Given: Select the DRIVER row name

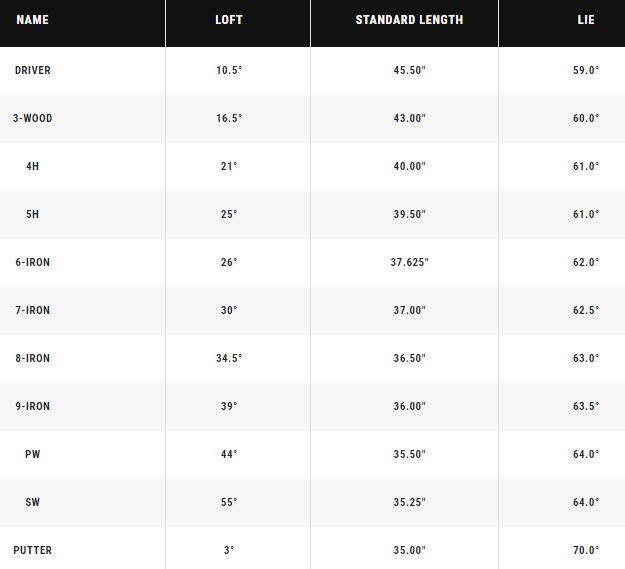Looking at the screenshot, I should click(33, 70).
